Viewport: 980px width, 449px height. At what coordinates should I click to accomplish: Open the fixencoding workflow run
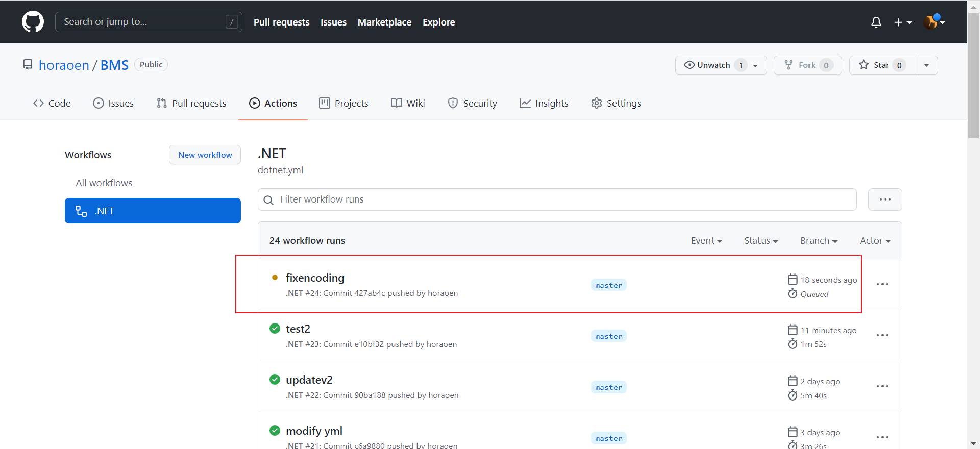[x=315, y=278]
